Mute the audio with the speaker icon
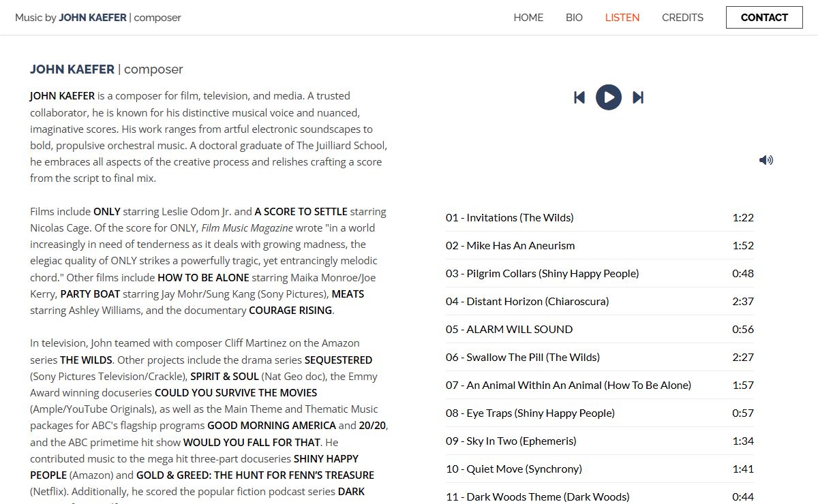Screen dimensions: 818x504 (x=766, y=160)
